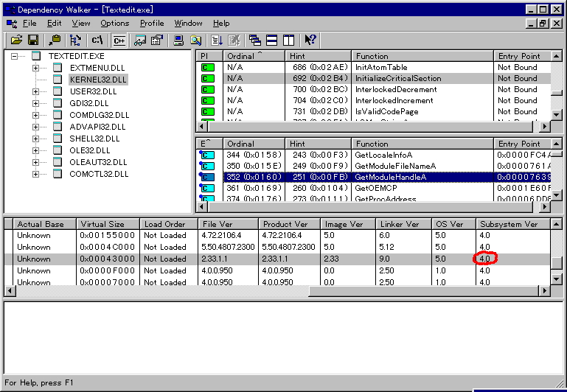Viewport: 567px width, 392px height.
Task: Expand the ADVAPI32.DLL tree node
Action: [35, 127]
